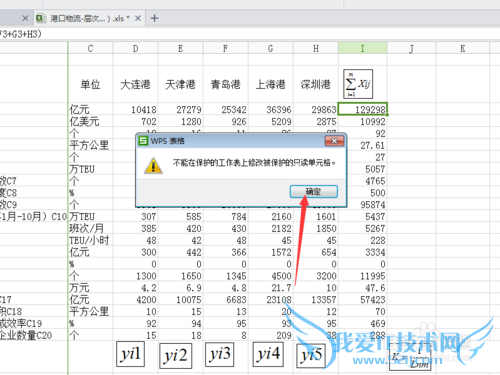Image resolution: width=500 pixels, height=375 pixels.
Task: Select cell containing 10075
Action: [x=180, y=300]
